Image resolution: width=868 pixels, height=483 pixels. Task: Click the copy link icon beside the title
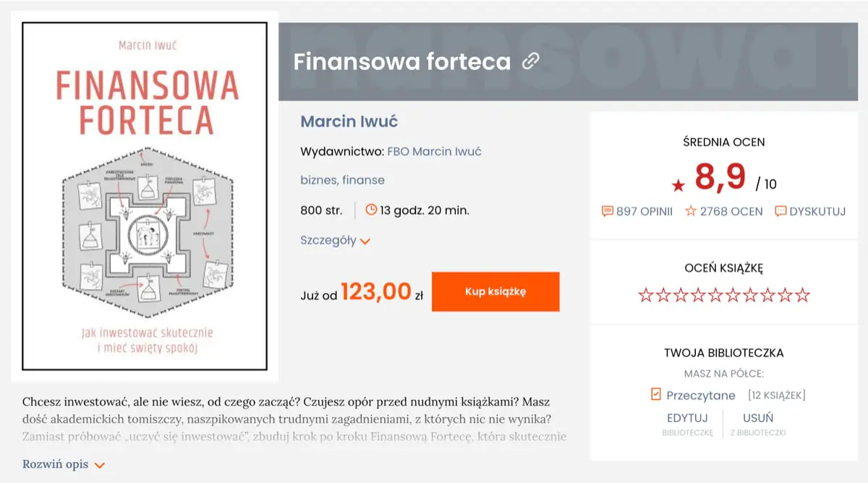coord(531,61)
